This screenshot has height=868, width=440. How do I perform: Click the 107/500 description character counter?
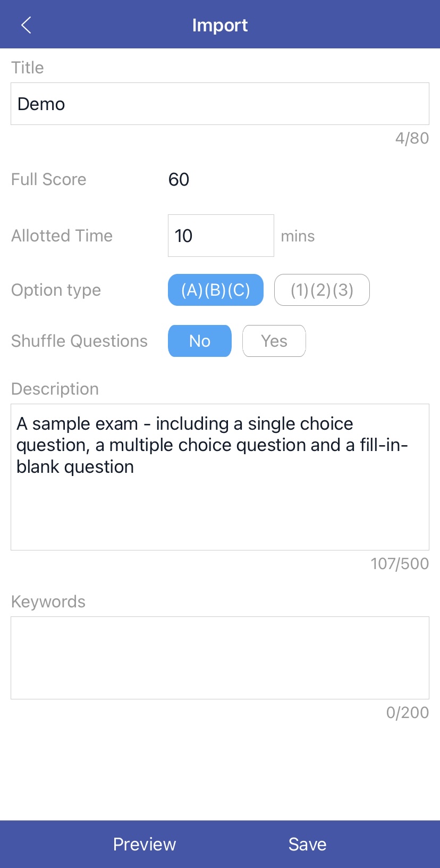399,564
